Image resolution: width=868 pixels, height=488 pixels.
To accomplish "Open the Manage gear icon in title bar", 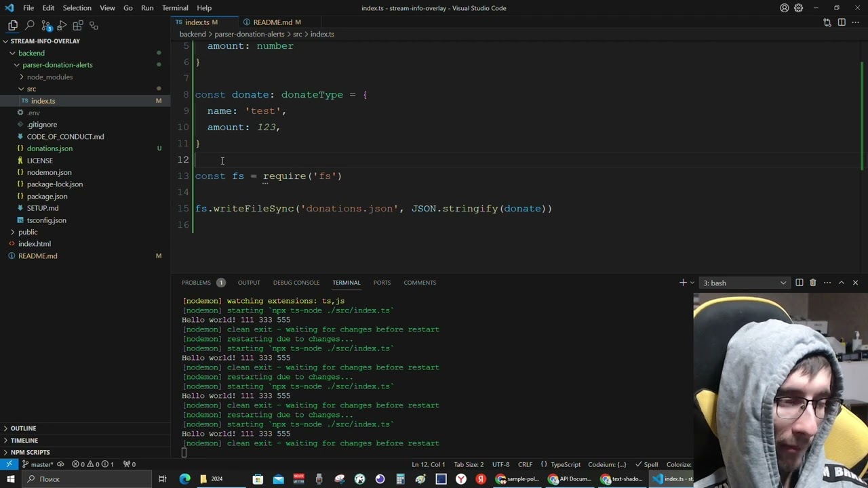I will pyautogui.click(x=799, y=8).
